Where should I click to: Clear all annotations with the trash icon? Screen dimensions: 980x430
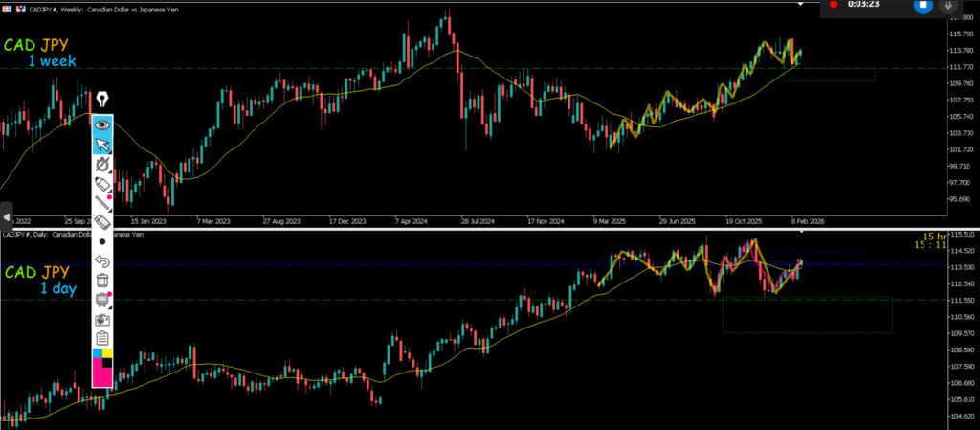102,281
